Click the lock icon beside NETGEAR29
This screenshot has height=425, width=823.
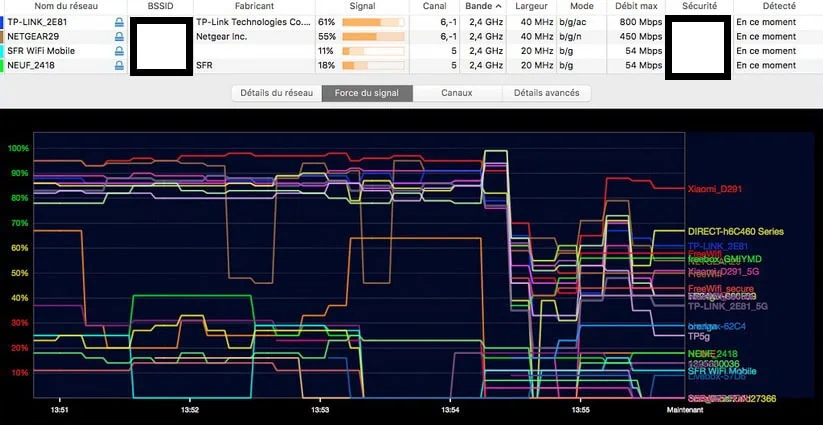pyautogui.click(x=120, y=36)
